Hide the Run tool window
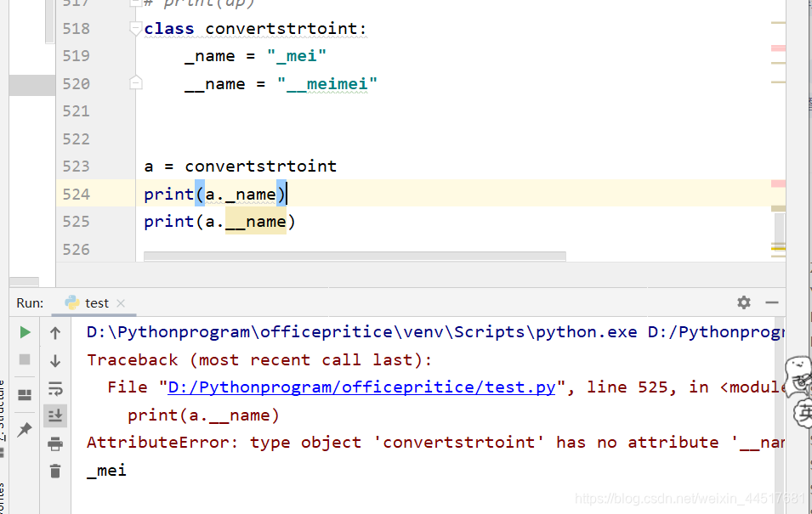Image resolution: width=812 pixels, height=514 pixels. coord(771,302)
